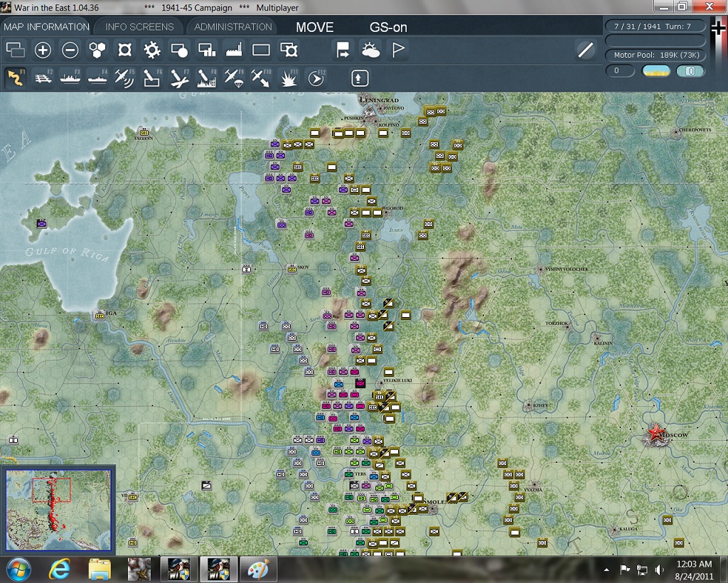
Task: Zoom out with the minus icon
Action: pyautogui.click(x=70, y=50)
